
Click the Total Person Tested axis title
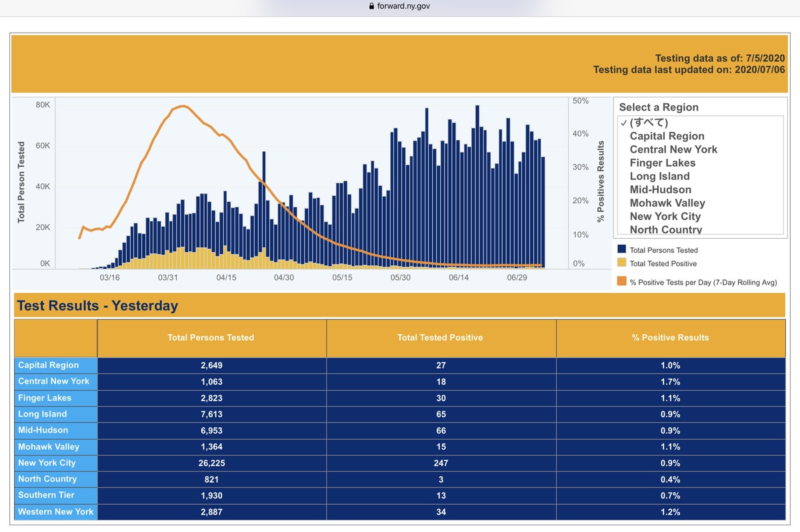21,181
